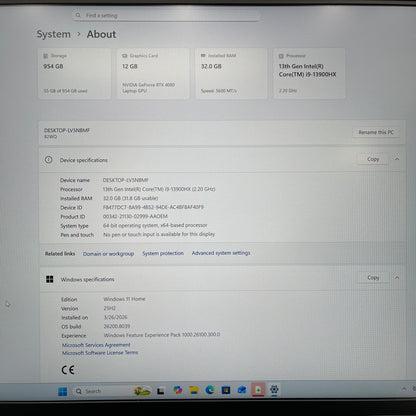The width and height of the screenshot is (416, 416).
Task: Click the search highlight picture in taskbar search
Action: (142, 391)
